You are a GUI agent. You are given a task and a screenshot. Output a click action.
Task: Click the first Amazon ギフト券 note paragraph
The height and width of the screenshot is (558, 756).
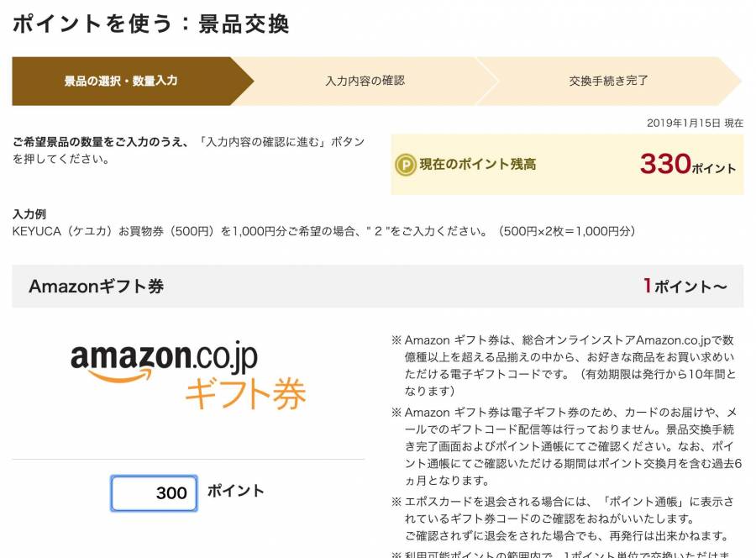coord(564,366)
